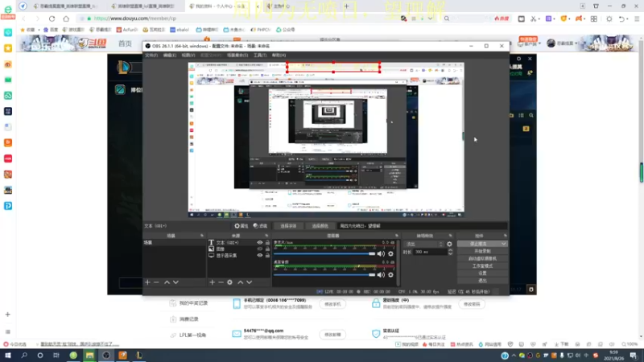Move selected source down in sources list
644x362 pixels.
[249, 282]
